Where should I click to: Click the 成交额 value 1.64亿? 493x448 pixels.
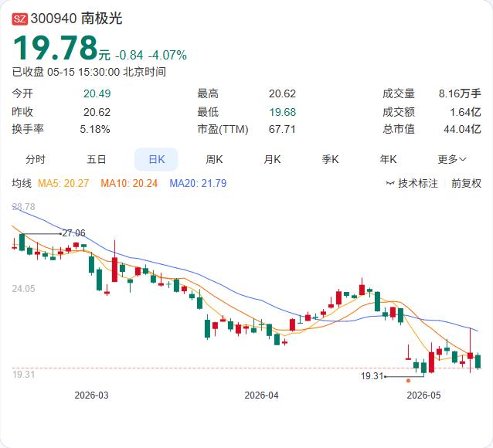465,112
